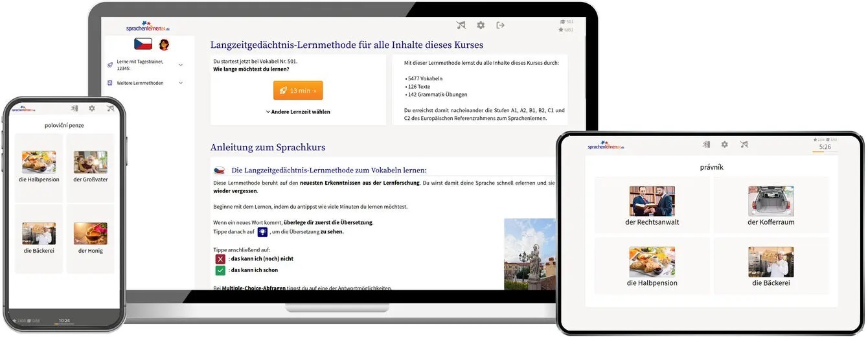This screenshot has width=868, height=337.
Task: Mute sound icon in laptop header
Action: point(461,25)
